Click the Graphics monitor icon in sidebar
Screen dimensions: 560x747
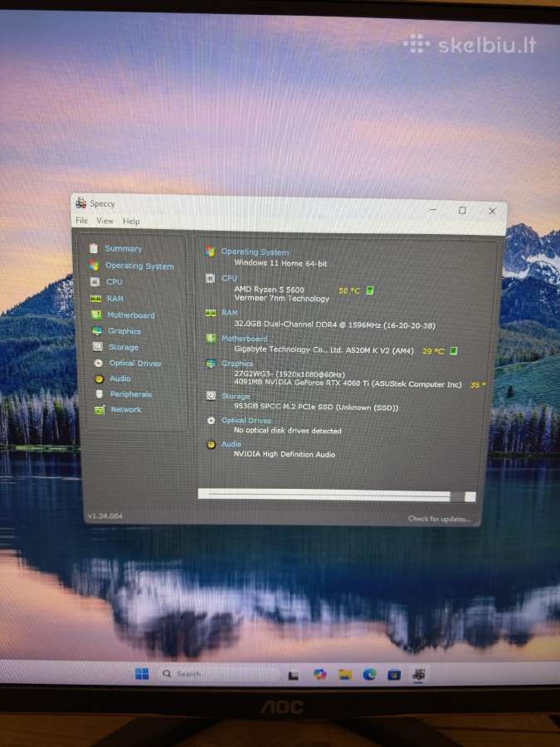[97, 331]
